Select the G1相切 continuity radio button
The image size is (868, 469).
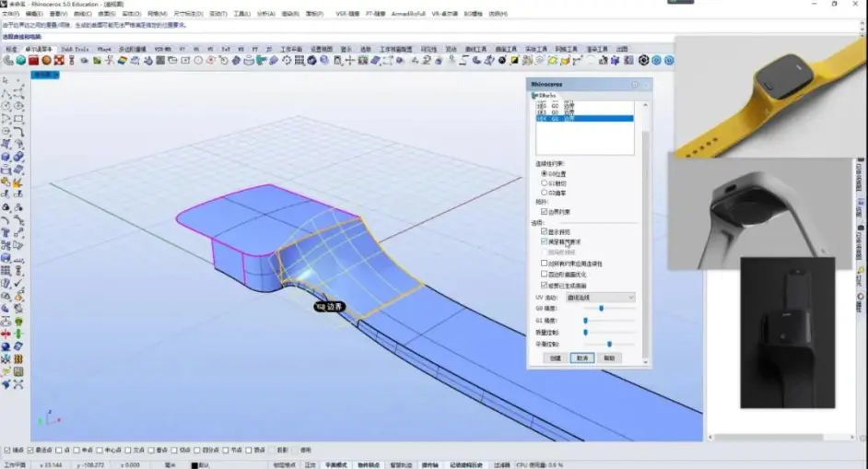(545, 183)
